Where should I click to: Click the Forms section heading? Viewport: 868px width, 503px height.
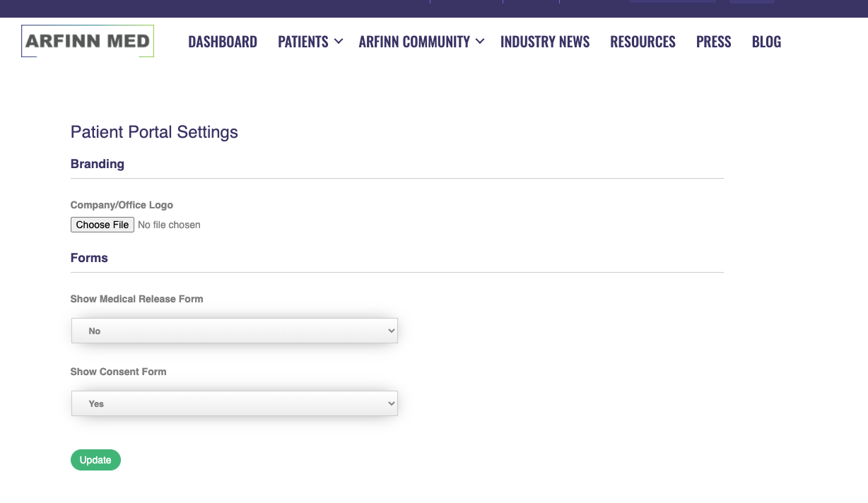(x=89, y=258)
